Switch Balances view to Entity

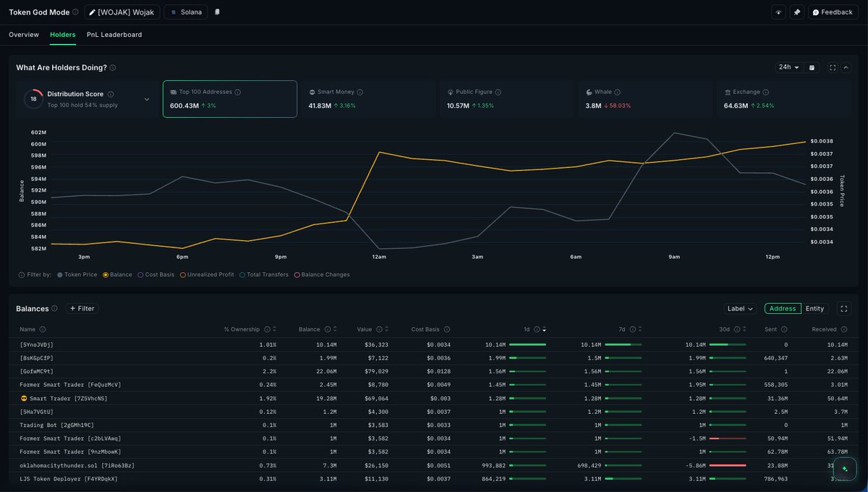[815, 308]
